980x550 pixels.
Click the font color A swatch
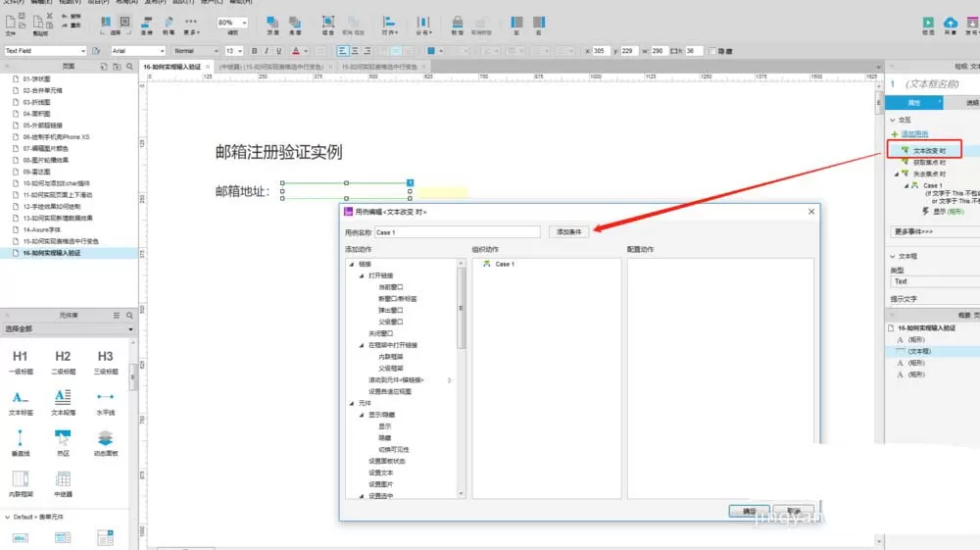[296, 51]
